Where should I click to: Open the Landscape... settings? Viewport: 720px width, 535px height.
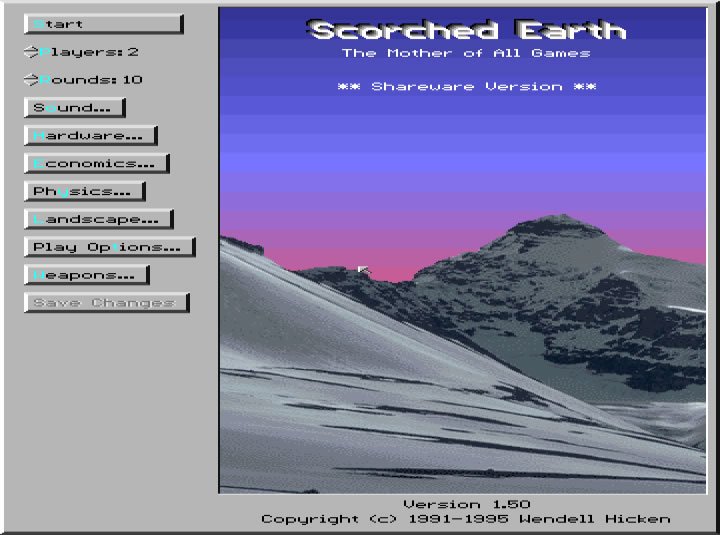coord(99,220)
